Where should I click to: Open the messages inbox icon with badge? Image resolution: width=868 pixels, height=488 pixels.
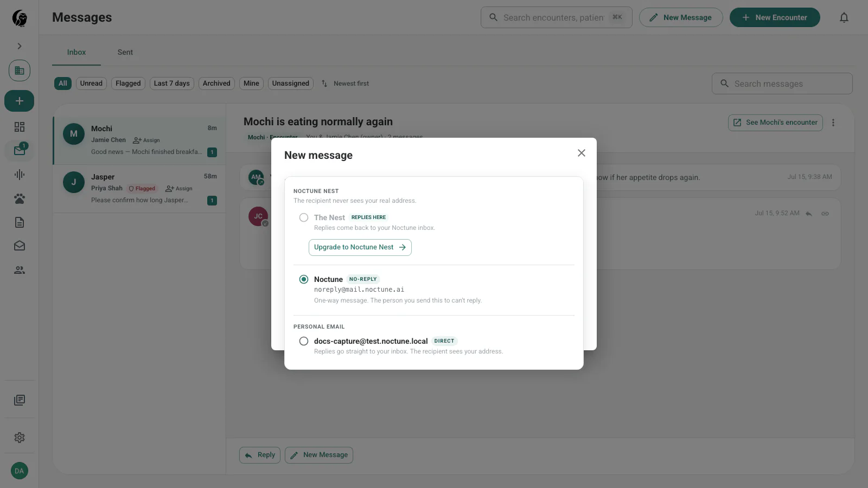20,150
